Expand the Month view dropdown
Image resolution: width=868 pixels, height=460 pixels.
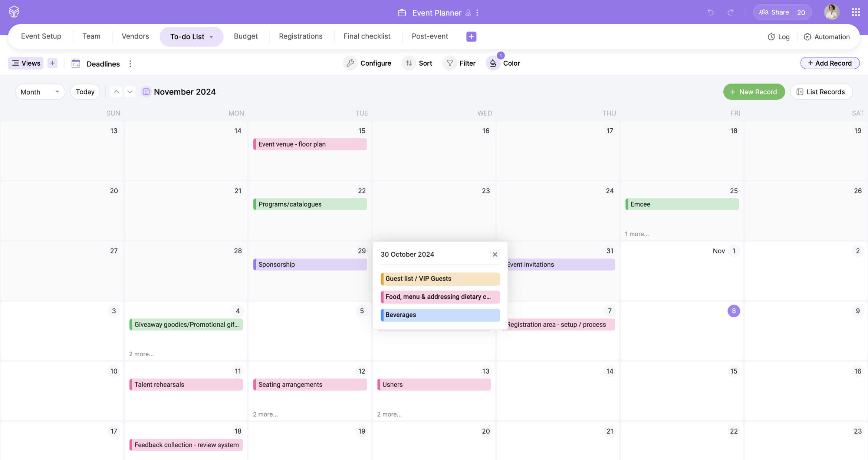pyautogui.click(x=40, y=92)
